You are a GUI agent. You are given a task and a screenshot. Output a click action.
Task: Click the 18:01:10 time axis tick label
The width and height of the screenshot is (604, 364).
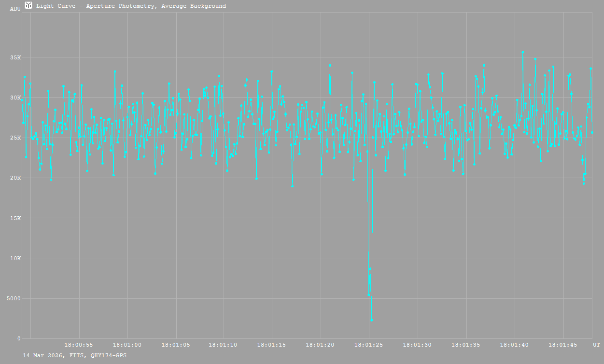[x=223, y=345]
